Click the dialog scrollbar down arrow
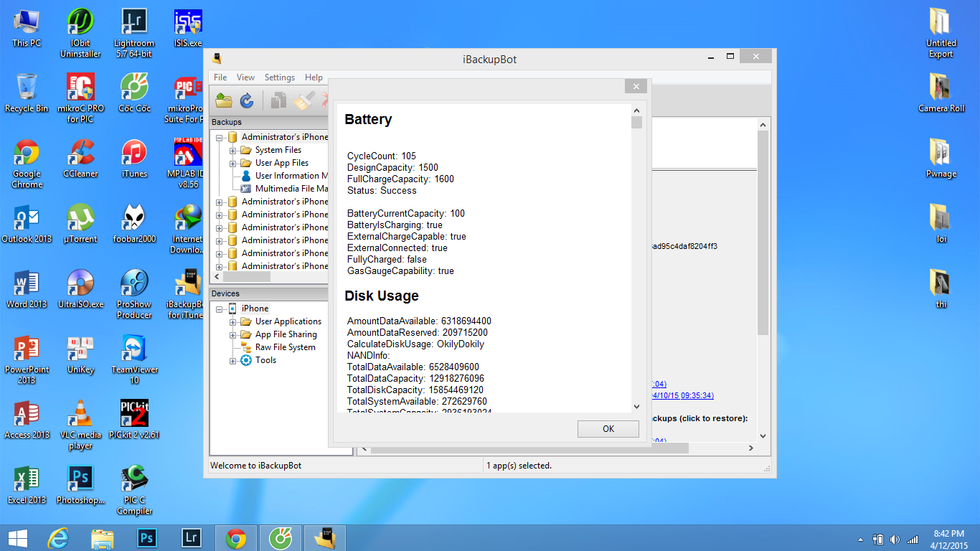 point(636,406)
